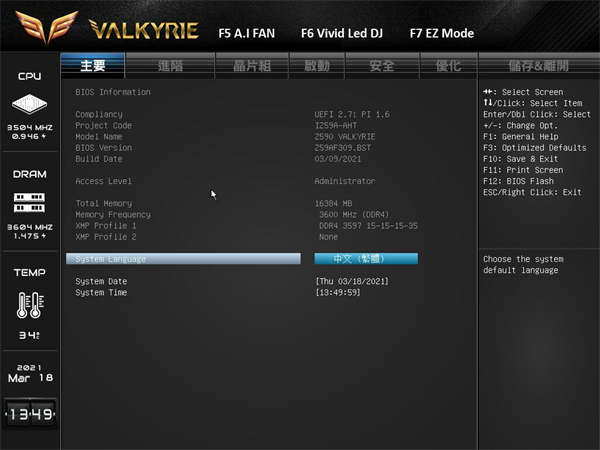Viewport: 600px width, 450px height.
Task: Click the F12: BIOS Flash help line
Action: (x=518, y=181)
